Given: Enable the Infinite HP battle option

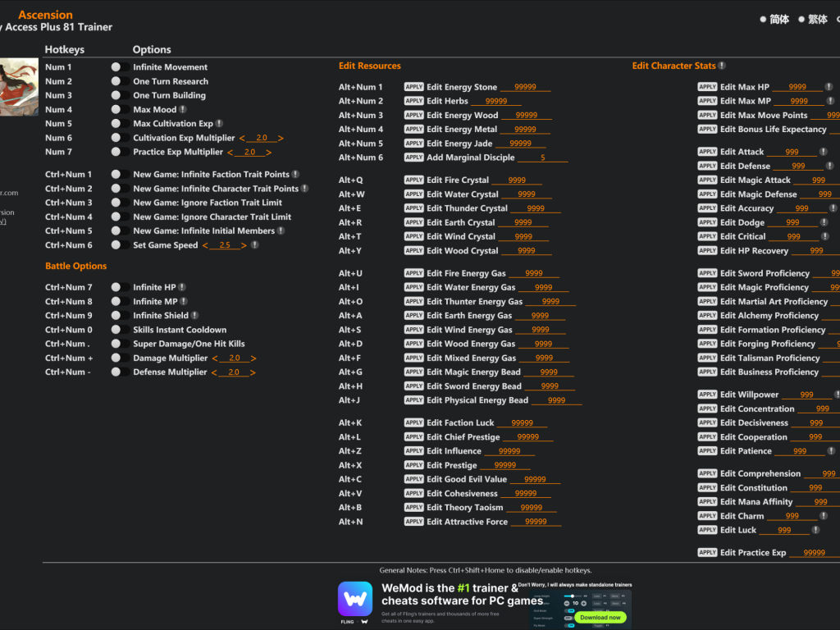Looking at the screenshot, I should coord(116,288).
